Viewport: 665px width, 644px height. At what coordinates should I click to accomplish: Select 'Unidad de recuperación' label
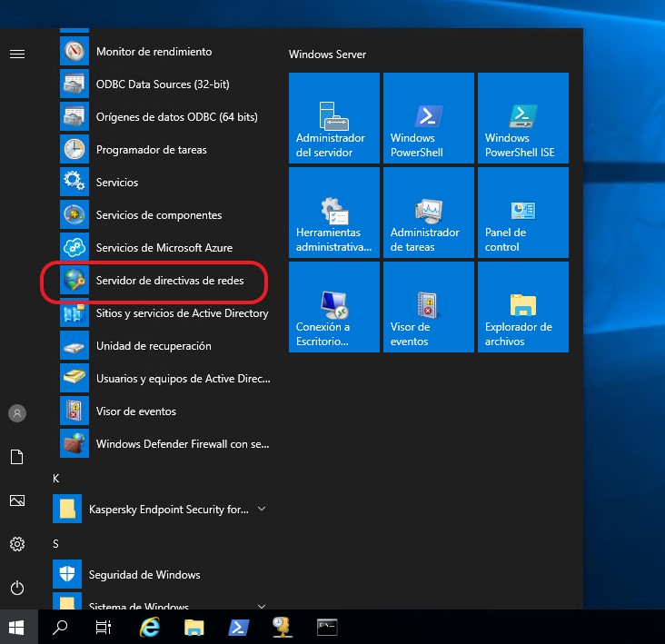tap(154, 346)
